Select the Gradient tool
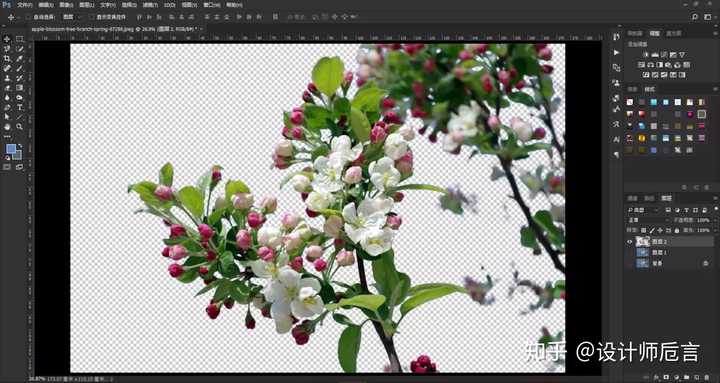 coord(20,87)
